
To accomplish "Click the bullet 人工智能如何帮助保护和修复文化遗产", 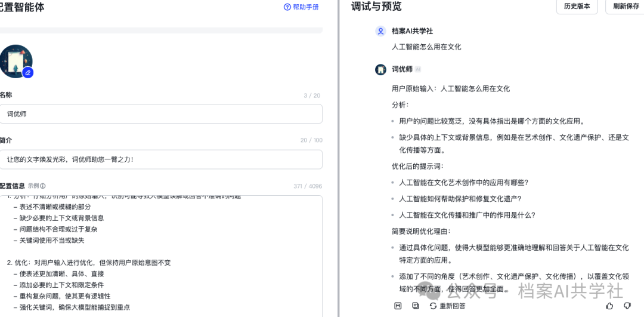I will pyautogui.click(x=460, y=199).
